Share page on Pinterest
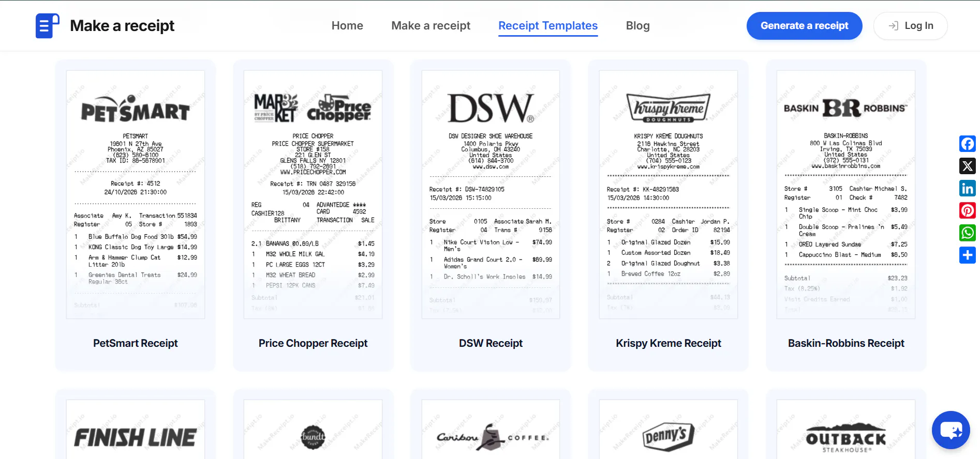Screen dimensions: 980x459 [x=967, y=210]
